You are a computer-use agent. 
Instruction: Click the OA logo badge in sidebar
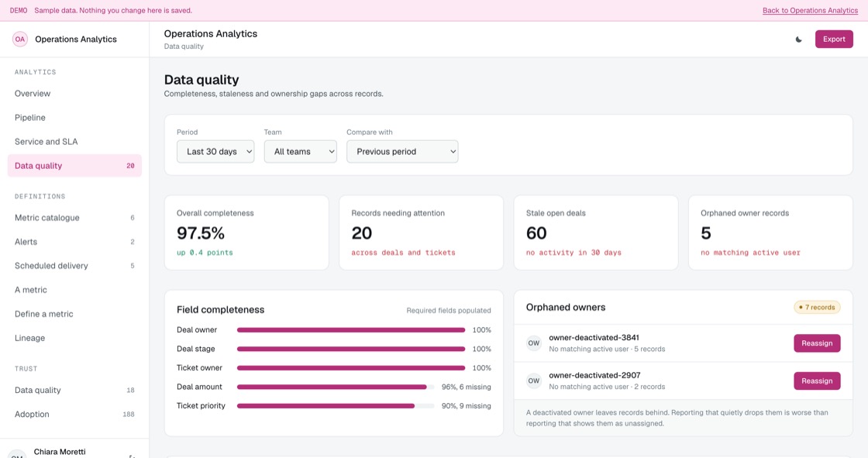[x=20, y=40]
